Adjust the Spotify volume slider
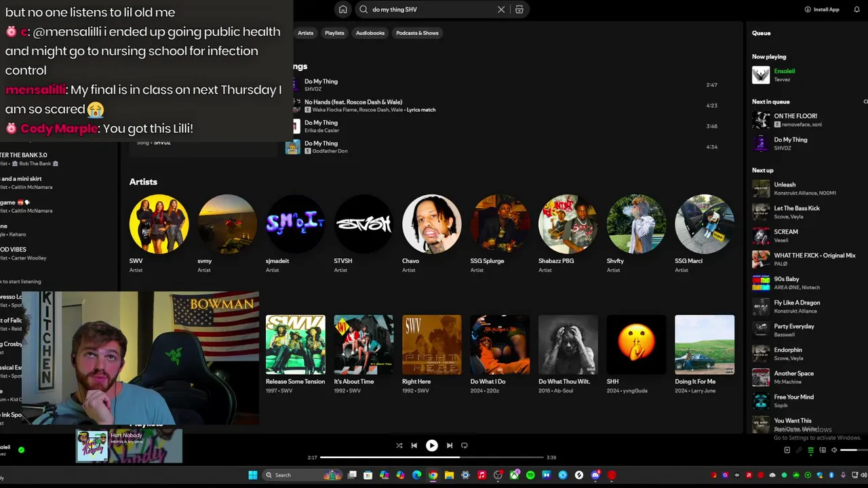Image resolution: width=868 pixels, height=488 pixels. 854,450
